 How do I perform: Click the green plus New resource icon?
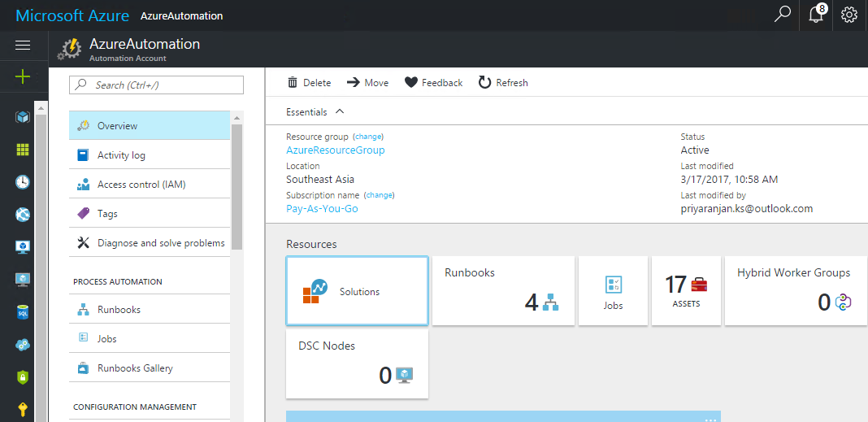click(x=23, y=76)
